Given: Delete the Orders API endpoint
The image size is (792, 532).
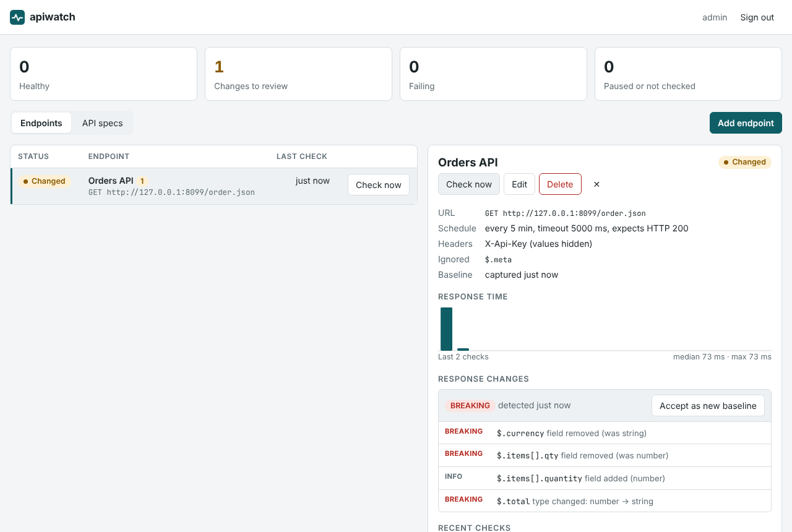Looking at the screenshot, I should [560, 184].
